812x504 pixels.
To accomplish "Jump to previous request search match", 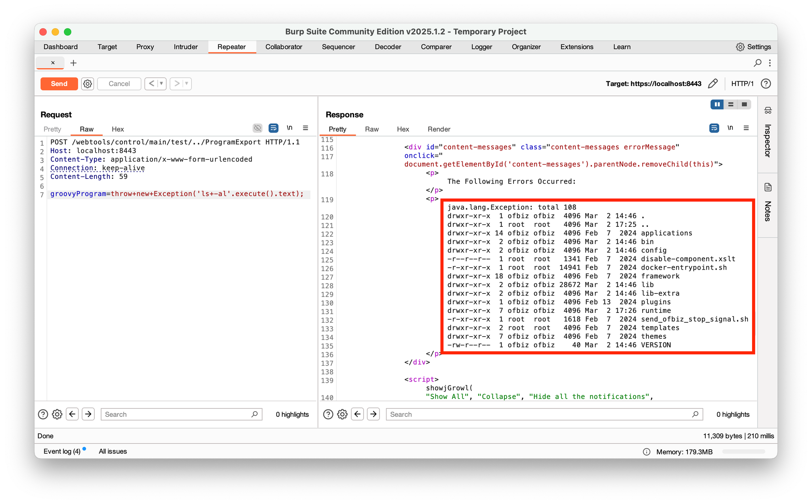I will pos(72,414).
